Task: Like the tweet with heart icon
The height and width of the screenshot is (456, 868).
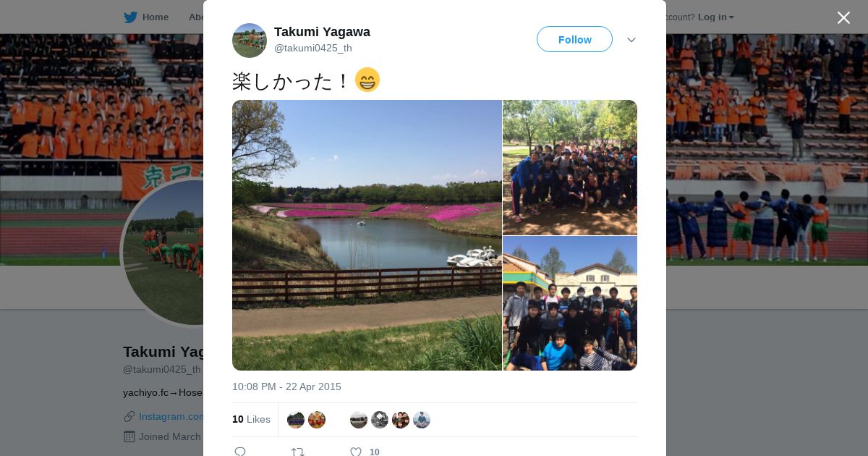Action: (x=356, y=452)
